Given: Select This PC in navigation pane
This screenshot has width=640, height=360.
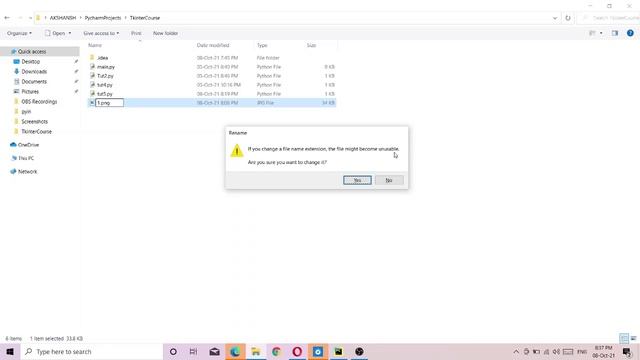Looking at the screenshot, I should pos(26,158).
